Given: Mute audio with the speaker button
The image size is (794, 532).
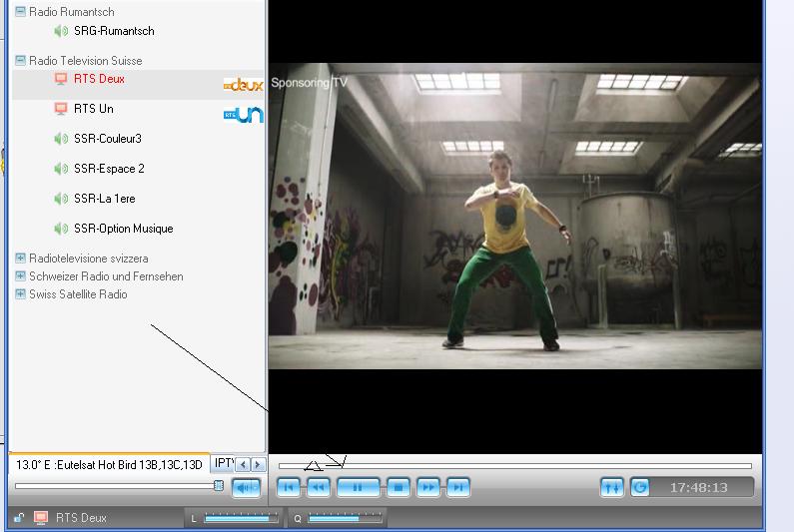Looking at the screenshot, I should click(x=246, y=488).
